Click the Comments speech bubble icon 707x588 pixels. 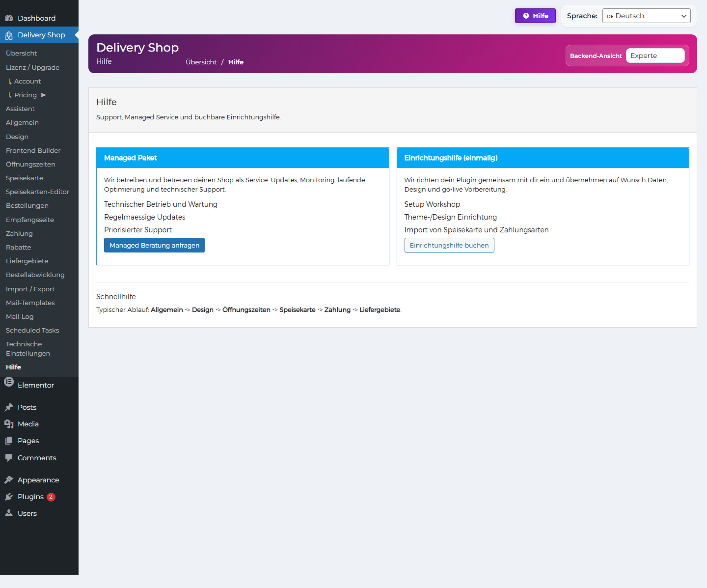[x=9, y=458]
